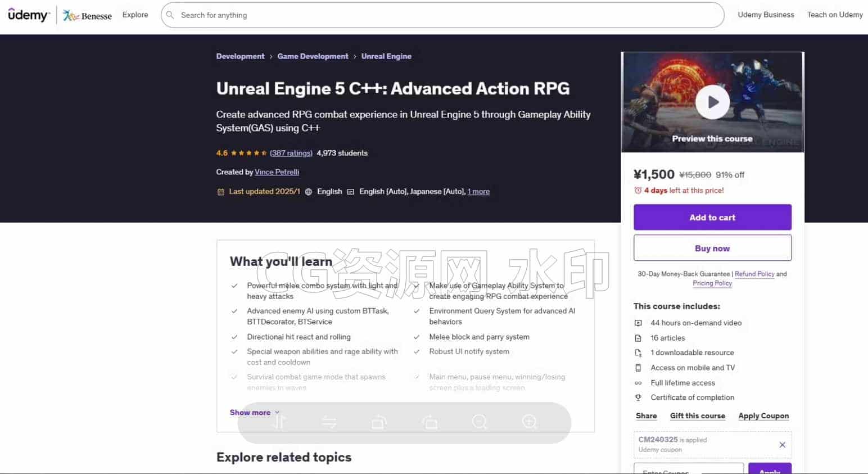Expand the '1 more' caption languages link
The image size is (868, 474).
478,192
